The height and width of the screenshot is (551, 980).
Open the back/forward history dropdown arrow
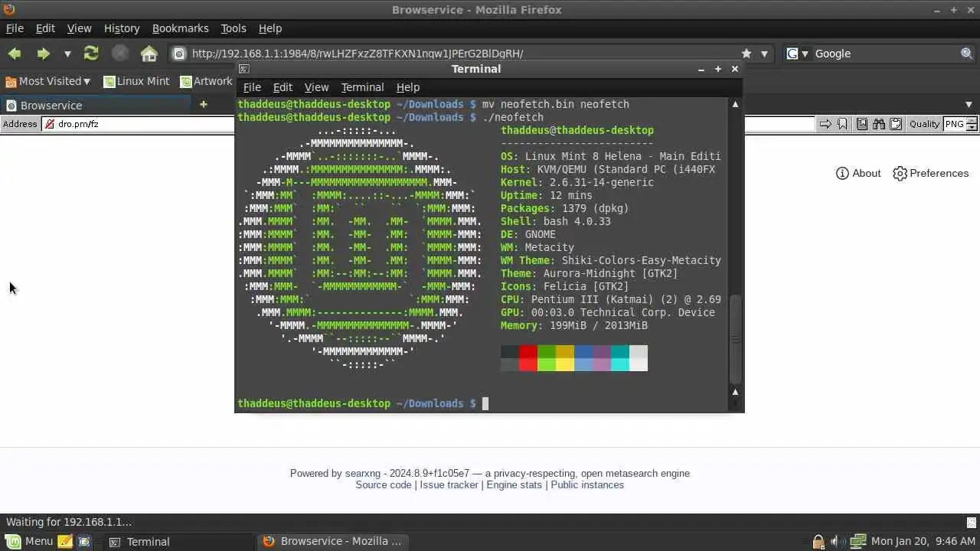click(x=67, y=54)
